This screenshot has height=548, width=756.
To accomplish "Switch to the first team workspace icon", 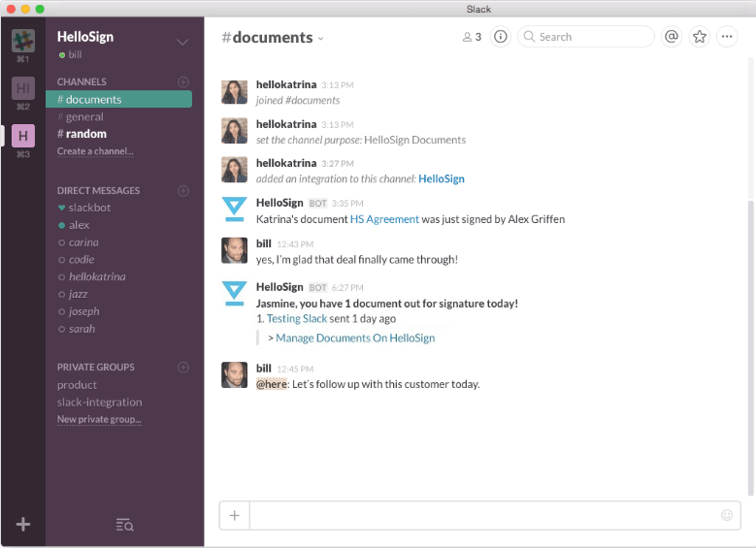I will pyautogui.click(x=23, y=41).
